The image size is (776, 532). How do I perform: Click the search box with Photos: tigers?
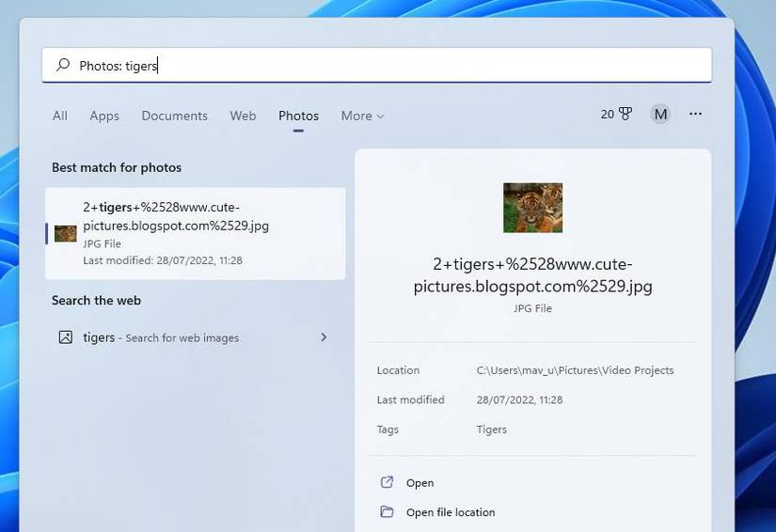pos(377,65)
